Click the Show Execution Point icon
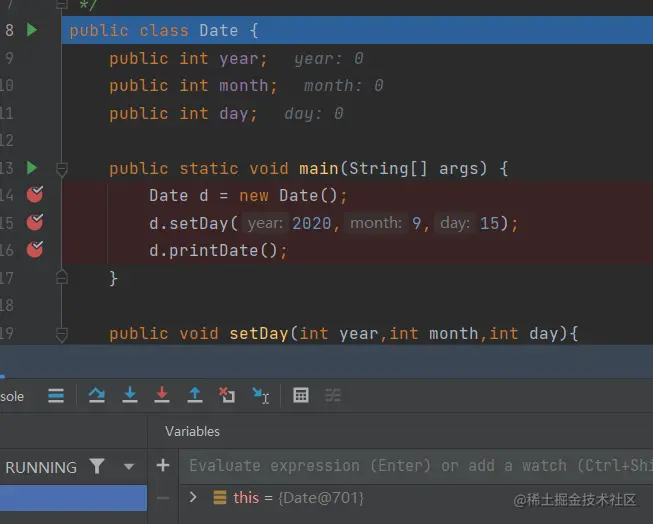This screenshot has height=524, width=653. (56, 395)
